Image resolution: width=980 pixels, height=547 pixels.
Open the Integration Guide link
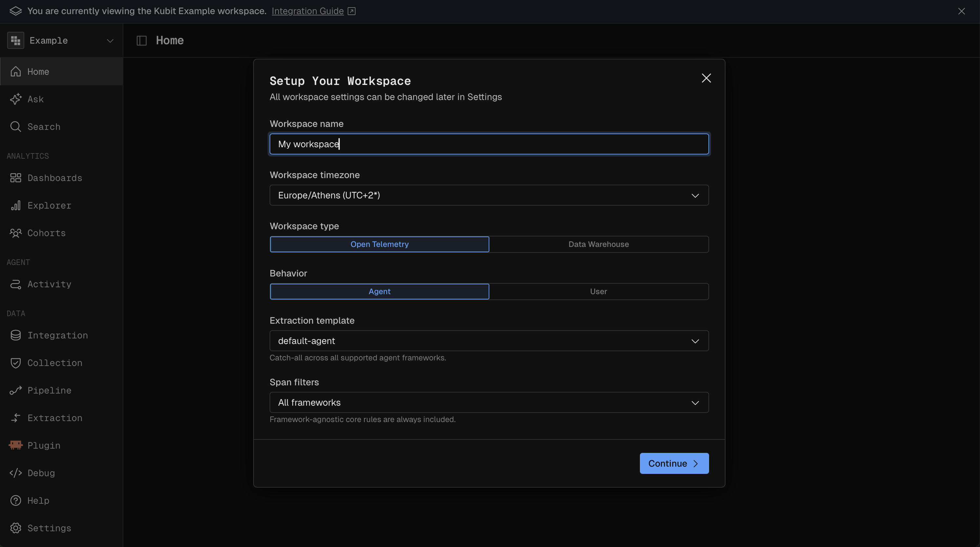click(x=307, y=11)
